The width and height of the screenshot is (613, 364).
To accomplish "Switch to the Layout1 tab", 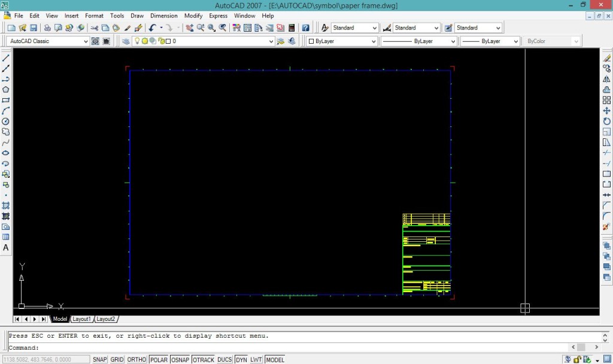I will tap(81, 318).
